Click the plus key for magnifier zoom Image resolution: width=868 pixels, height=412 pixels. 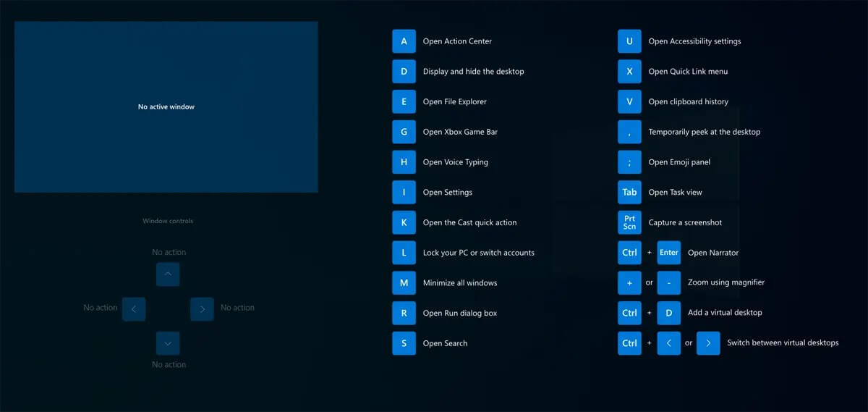point(629,283)
